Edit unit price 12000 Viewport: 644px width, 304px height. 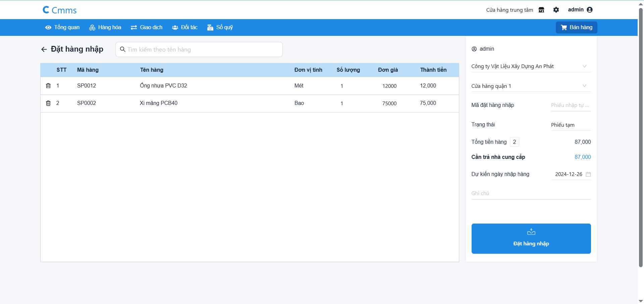click(389, 86)
